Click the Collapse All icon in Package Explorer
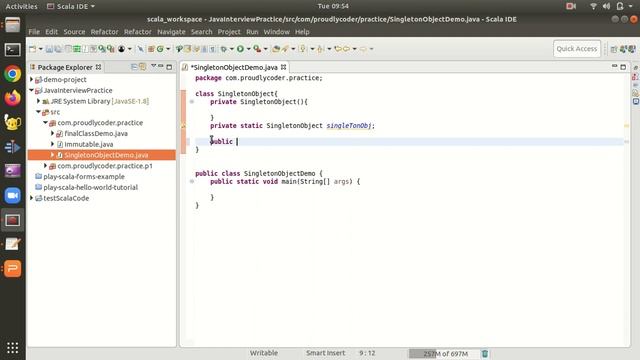The height and width of the screenshot is (360, 640). click(134, 67)
